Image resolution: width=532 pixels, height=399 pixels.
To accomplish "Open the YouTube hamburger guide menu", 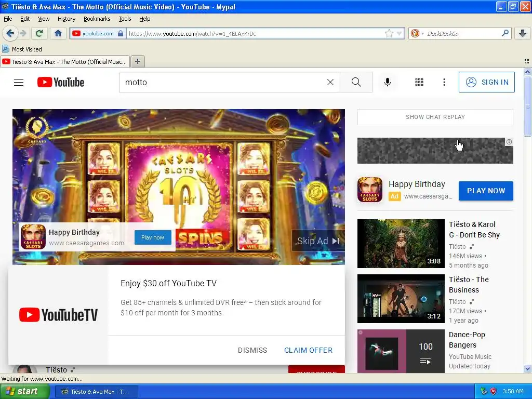I will tap(19, 82).
